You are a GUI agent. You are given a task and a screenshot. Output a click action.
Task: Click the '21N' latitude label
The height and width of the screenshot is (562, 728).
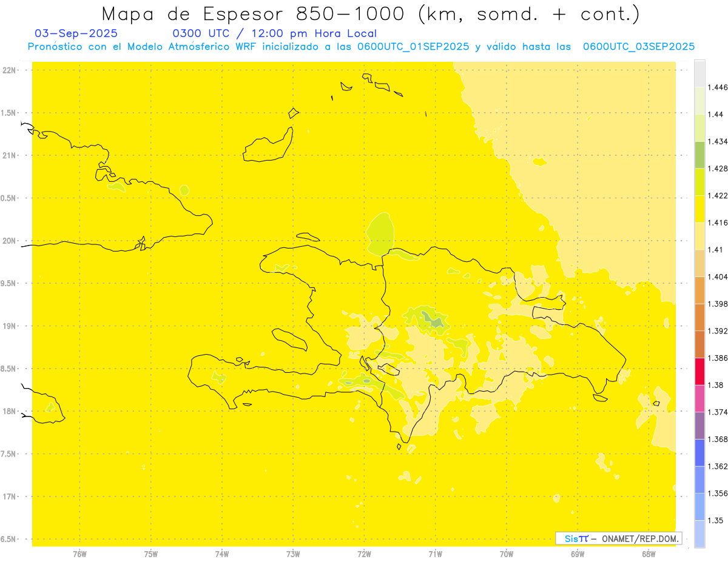point(8,155)
